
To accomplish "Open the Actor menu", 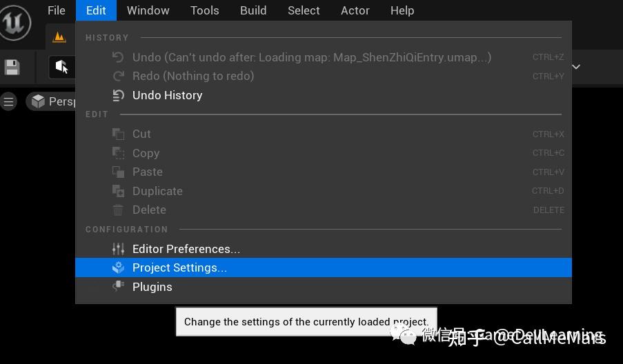I will click(355, 10).
